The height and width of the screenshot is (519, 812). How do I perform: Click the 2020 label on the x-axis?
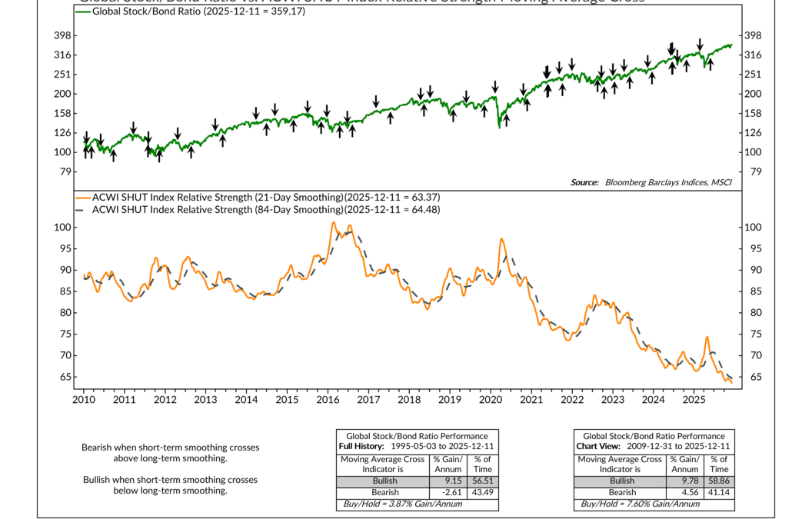point(491,400)
